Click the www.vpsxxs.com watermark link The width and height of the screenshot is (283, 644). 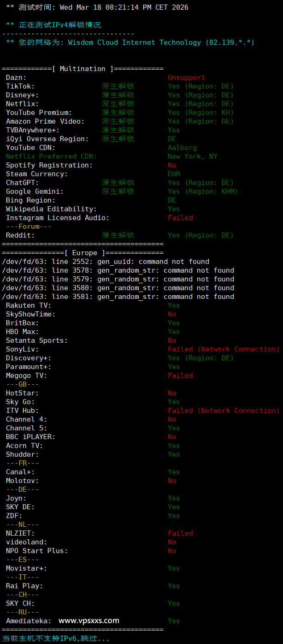(89, 620)
